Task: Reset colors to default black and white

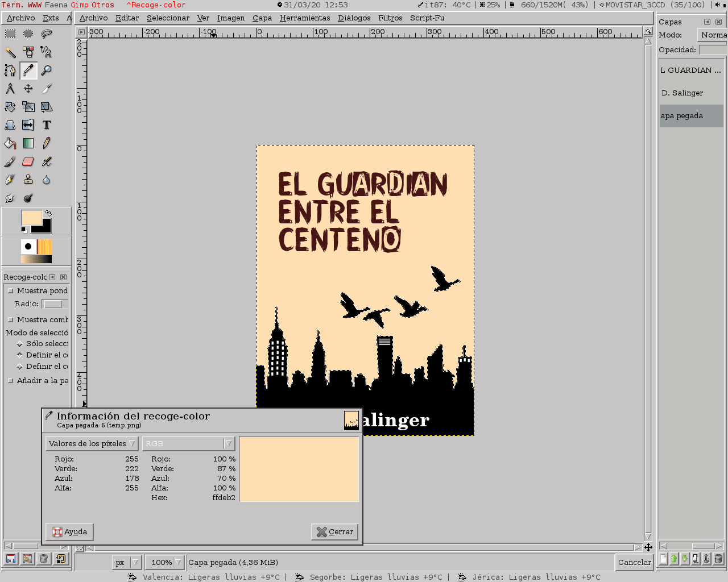Action: 24,229
